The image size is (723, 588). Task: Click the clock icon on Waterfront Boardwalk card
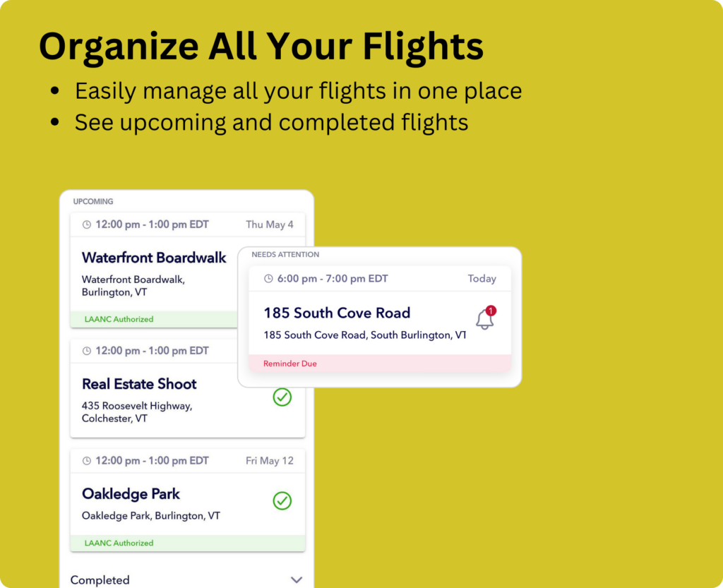[x=87, y=225]
